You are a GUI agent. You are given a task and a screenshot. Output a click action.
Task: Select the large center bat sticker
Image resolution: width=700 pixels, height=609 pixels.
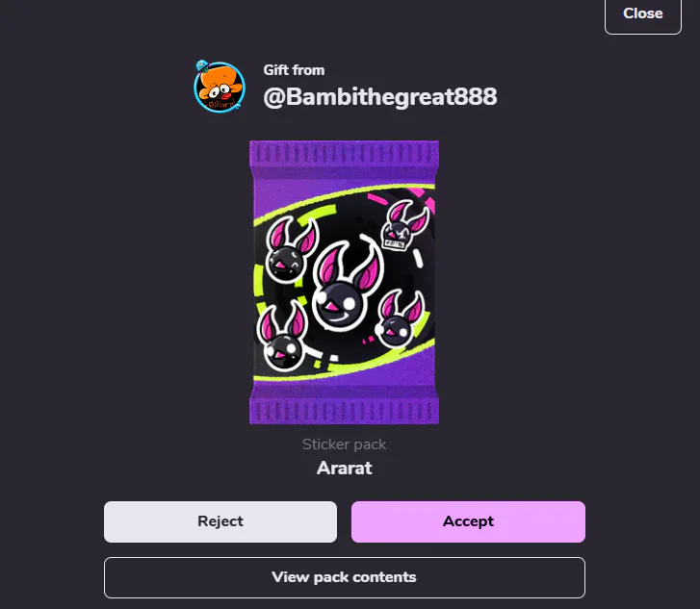348,286
